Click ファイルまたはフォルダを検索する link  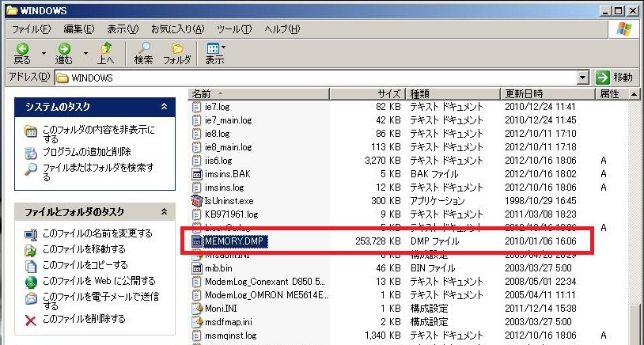pyautogui.click(x=98, y=172)
